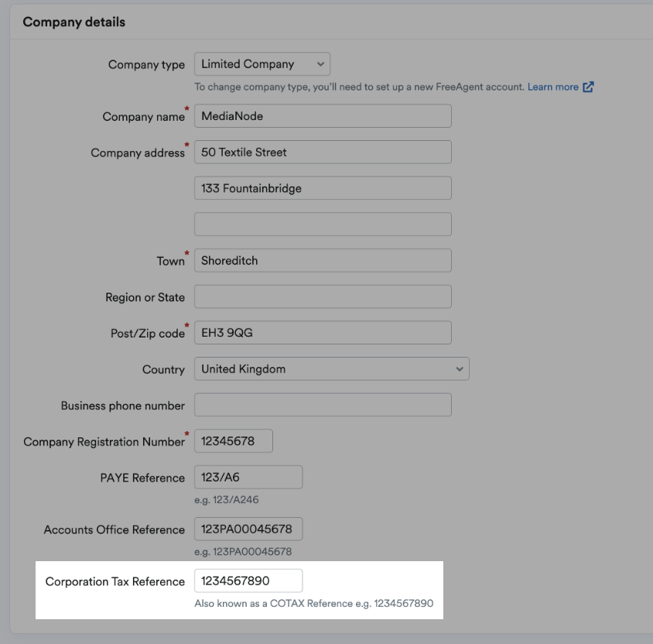Focus the Region or State field
Viewport: 653px width, 644px height.
tap(323, 296)
